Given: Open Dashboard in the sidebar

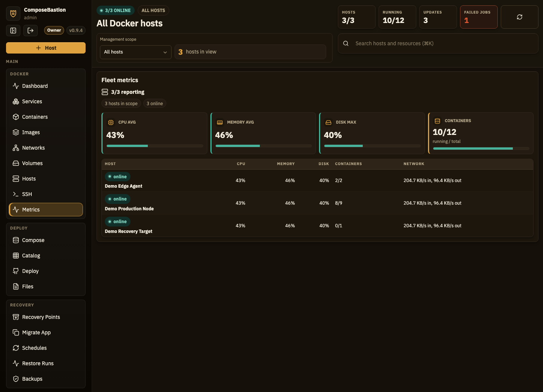Looking at the screenshot, I should [x=46, y=86].
